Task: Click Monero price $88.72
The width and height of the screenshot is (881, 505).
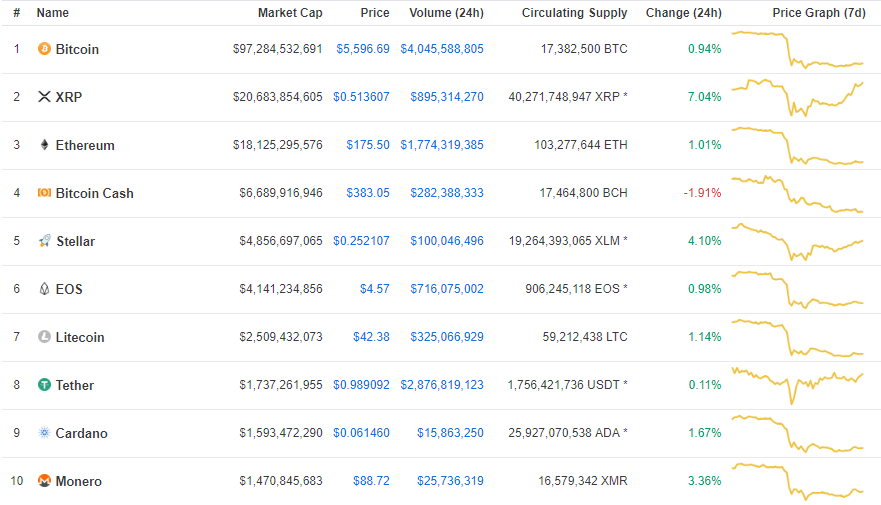Action: click(x=371, y=481)
